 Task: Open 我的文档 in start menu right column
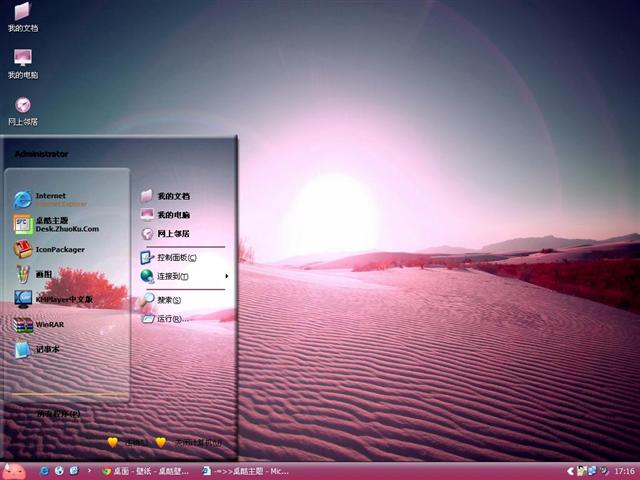click(x=165, y=196)
